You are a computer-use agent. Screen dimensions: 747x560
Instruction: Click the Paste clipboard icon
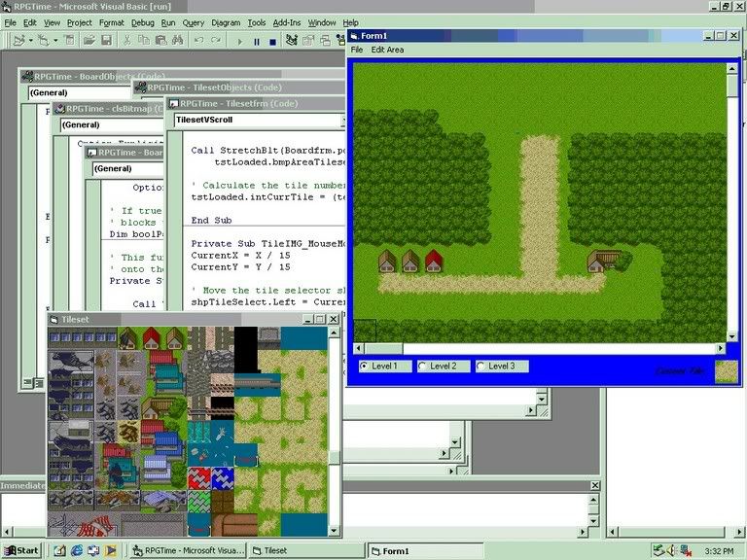(160, 41)
